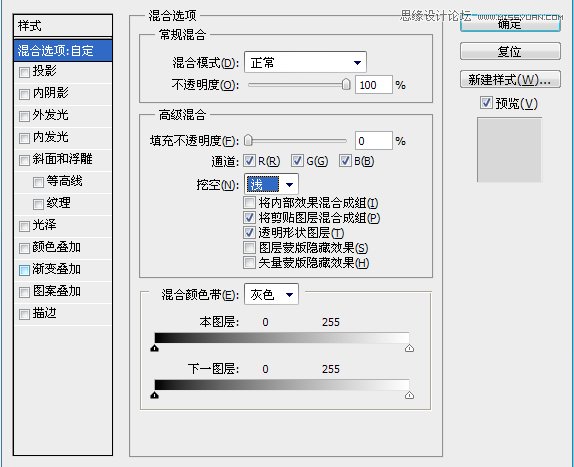This screenshot has width=574, height=467.
Task: Enable the 渐变叠加 checkbox
Action: pyautogui.click(x=24, y=270)
